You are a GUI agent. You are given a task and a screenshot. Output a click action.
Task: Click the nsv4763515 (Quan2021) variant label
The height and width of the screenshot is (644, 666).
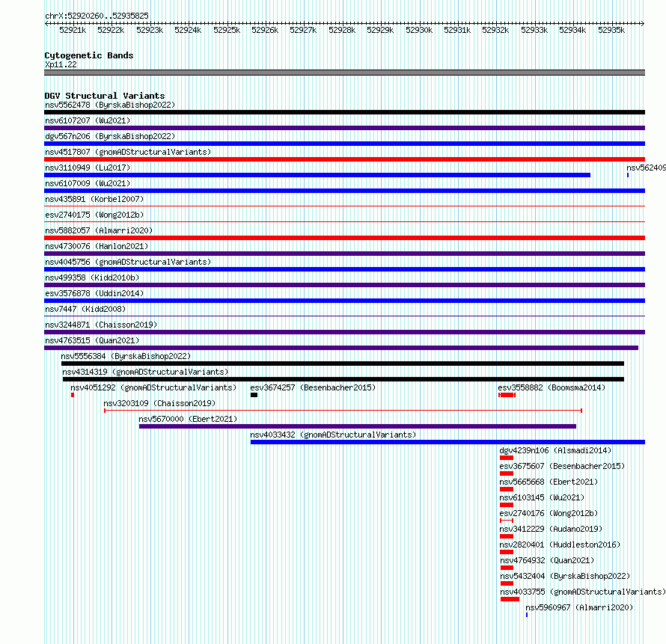coord(92,340)
